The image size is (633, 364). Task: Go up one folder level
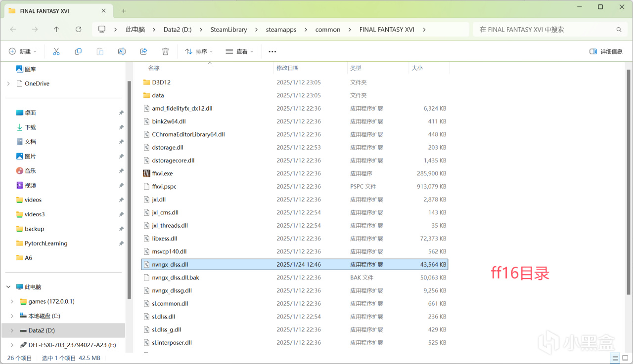(x=56, y=30)
